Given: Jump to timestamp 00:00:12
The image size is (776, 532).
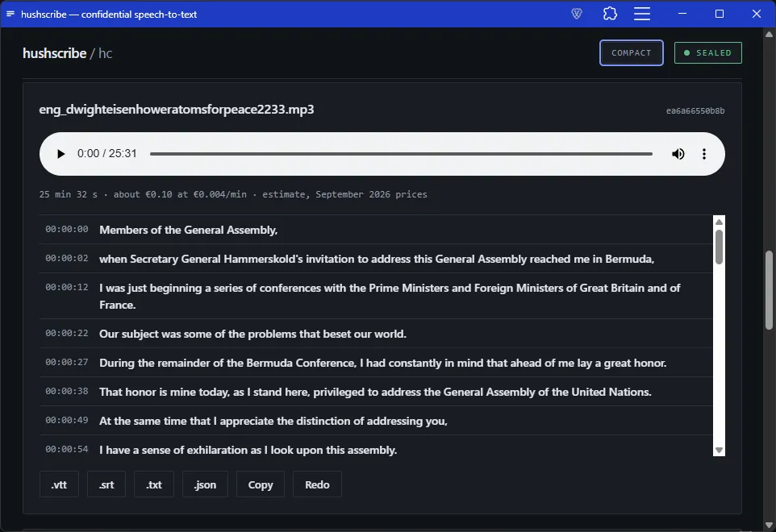Looking at the screenshot, I should pyautogui.click(x=67, y=287).
